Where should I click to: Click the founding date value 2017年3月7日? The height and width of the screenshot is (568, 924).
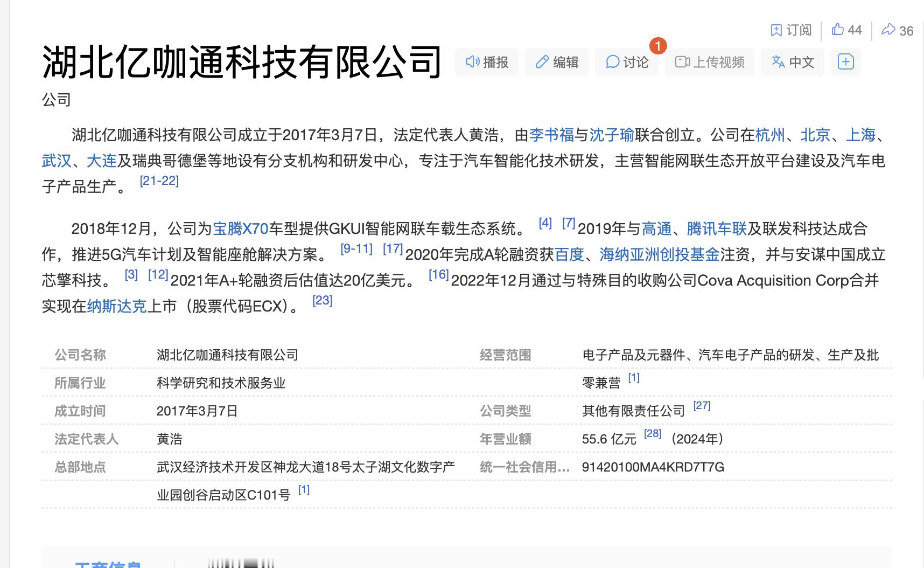click(x=198, y=411)
